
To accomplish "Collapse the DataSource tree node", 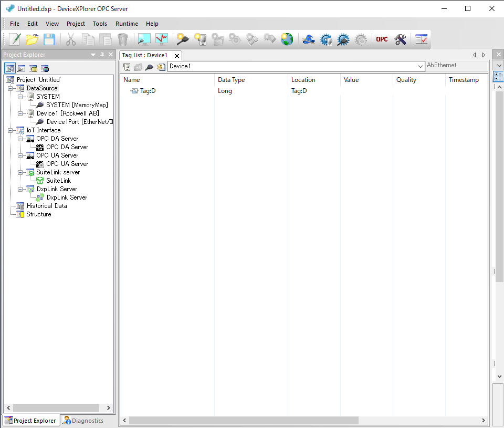I will pos(10,88).
